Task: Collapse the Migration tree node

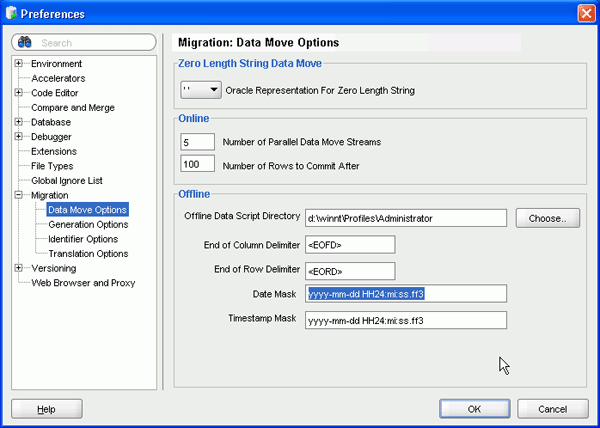Action: coord(19,195)
